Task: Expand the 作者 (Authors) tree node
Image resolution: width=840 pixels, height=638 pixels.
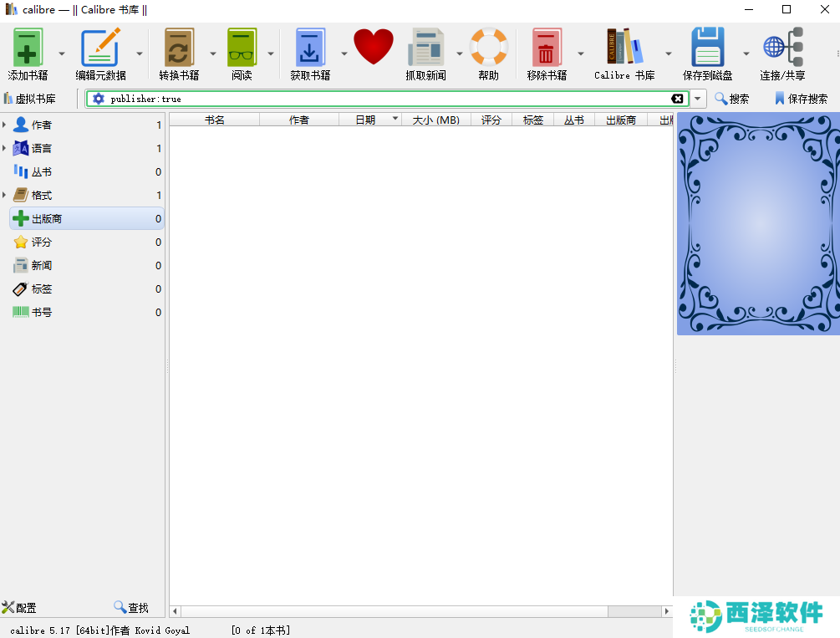Action: coord(4,125)
